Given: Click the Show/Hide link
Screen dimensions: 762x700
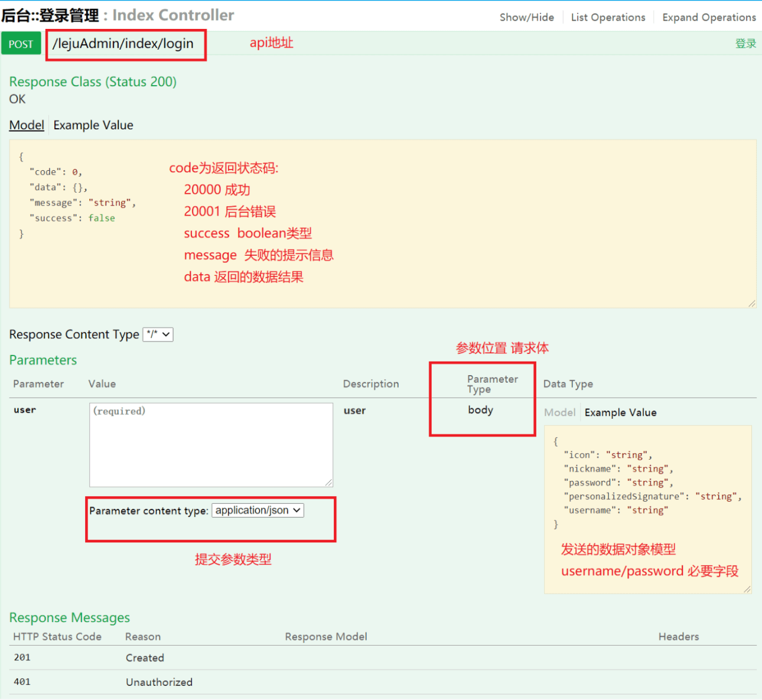Looking at the screenshot, I should (x=526, y=17).
